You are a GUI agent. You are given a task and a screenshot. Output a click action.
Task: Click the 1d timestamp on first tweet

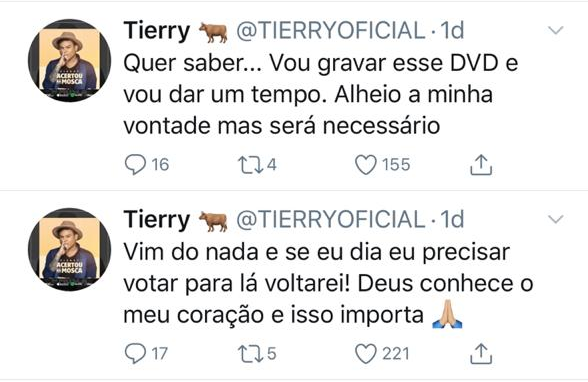click(x=452, y=31)
